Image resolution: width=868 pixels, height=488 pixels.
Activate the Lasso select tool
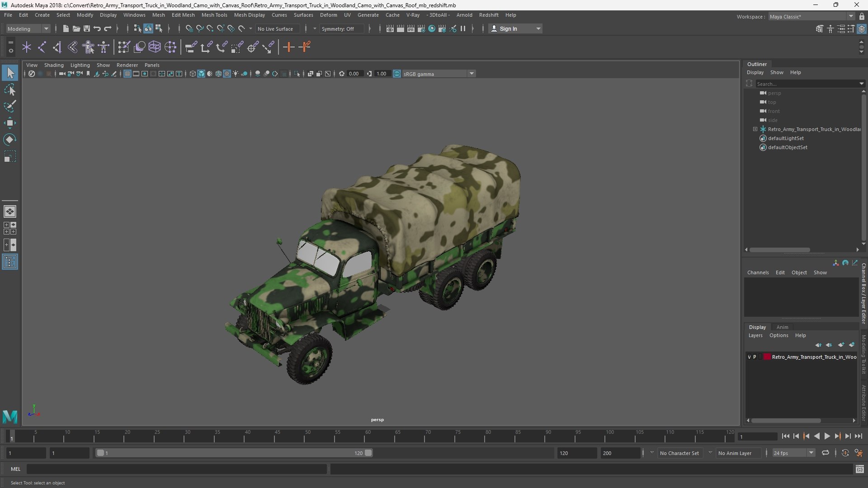pyautogui.click(x=10, y=90)
